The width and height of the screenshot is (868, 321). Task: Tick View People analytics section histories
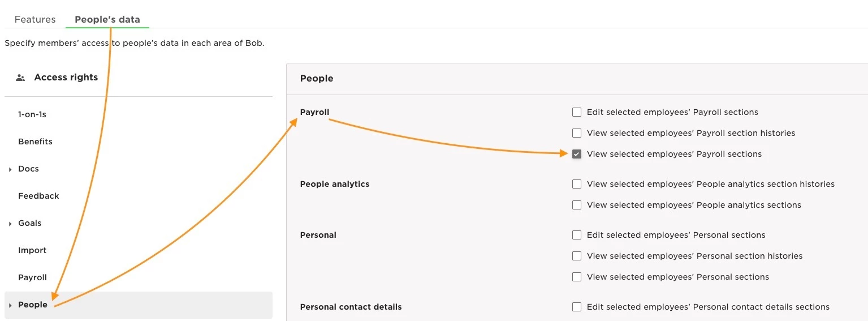point(577,184)
